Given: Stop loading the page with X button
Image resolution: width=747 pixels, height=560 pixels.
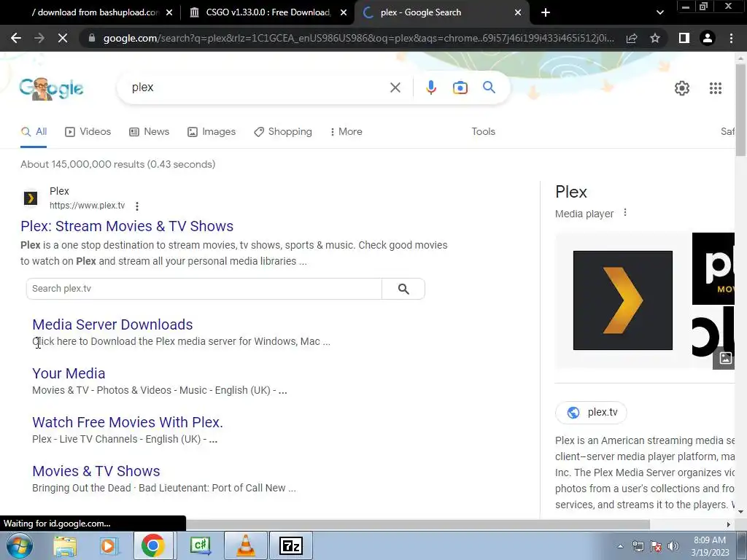Looking at the screenshot, I should pyautogui.click(x=63, y=38).
